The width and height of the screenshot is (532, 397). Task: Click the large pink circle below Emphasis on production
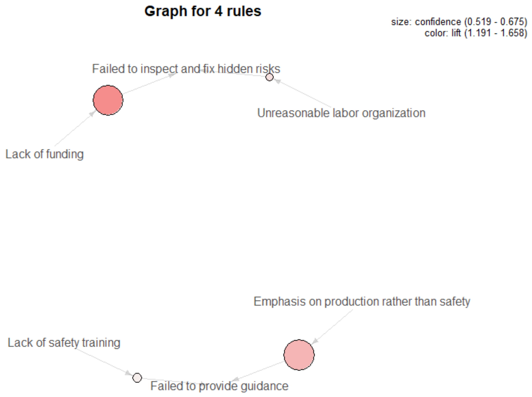(299, 355)
